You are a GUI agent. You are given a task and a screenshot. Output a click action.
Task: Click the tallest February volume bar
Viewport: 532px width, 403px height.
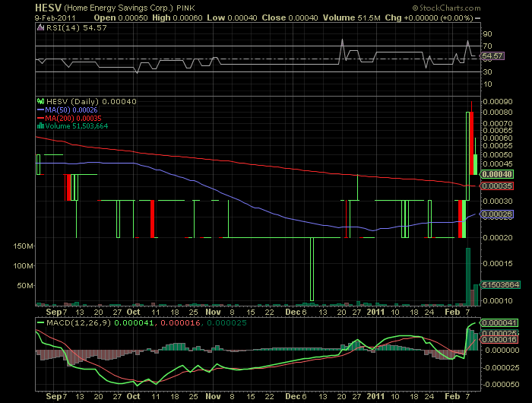[468, 277]
